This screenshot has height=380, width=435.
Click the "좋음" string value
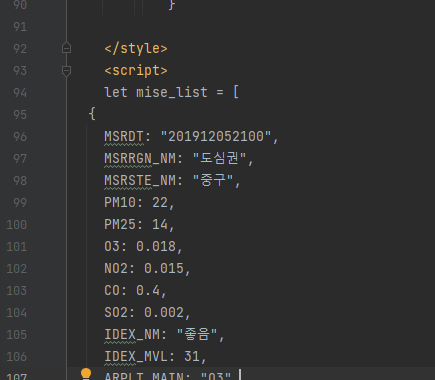coord(197,335)
